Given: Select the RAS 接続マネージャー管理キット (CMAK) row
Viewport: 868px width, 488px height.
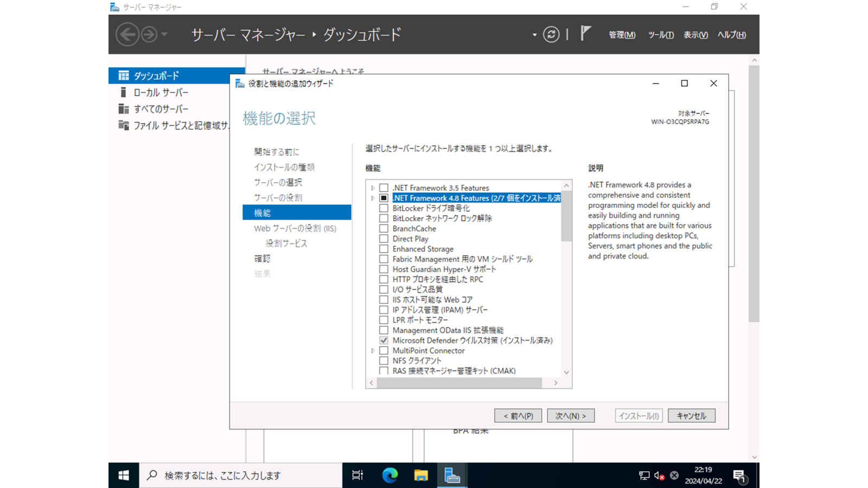Looking at the screenshot, I should (454, 371).
